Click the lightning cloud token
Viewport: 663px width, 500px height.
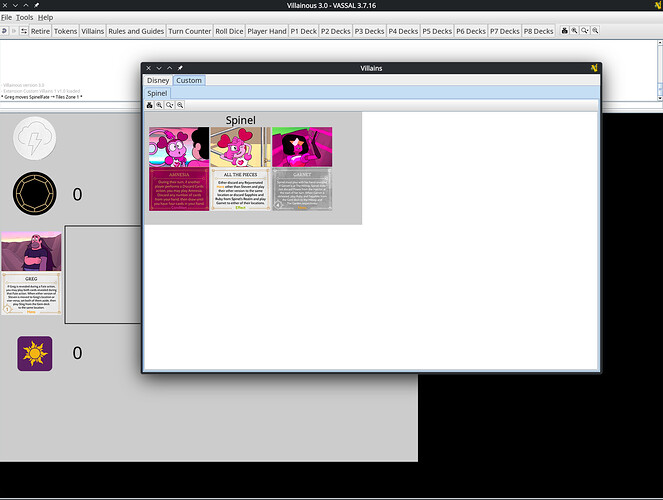click(35, 138)
